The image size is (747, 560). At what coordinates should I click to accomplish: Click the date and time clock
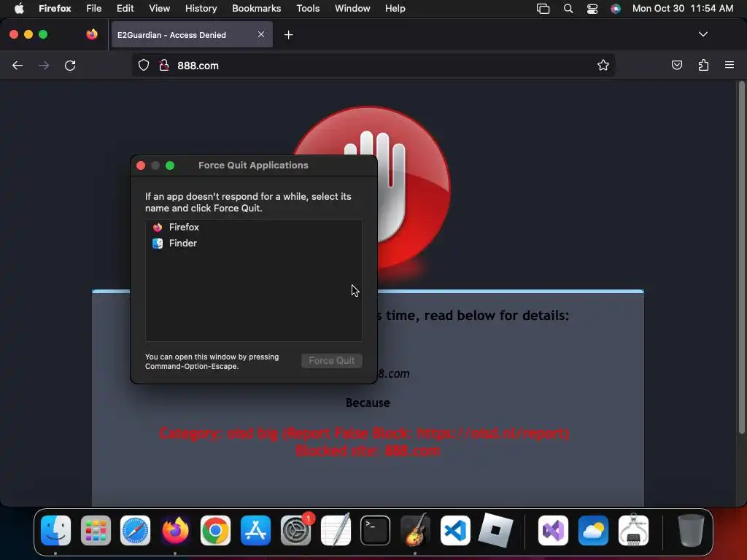pyautogui.click(x=683, y=8)
